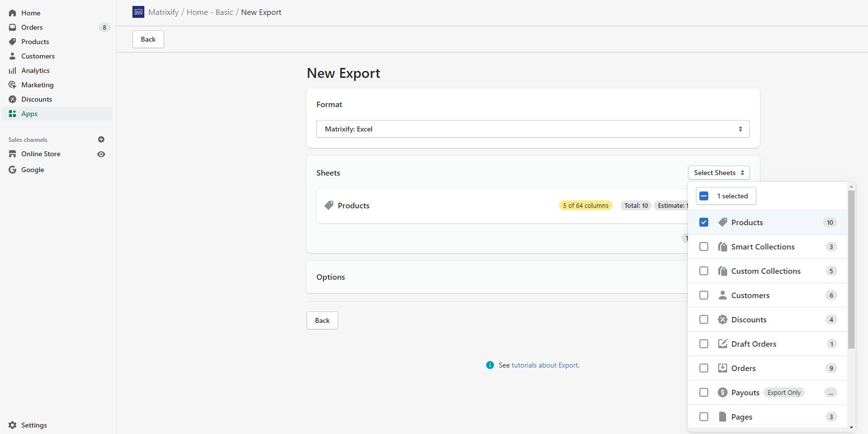Enable the Customers sheet checkbox
This screenshot has height=434, width=868.
point(704,295)
